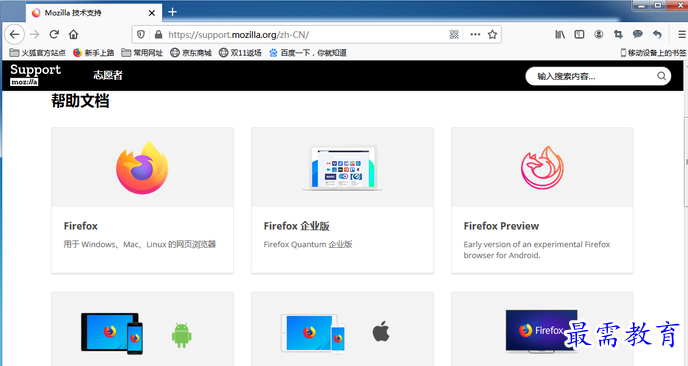688x366 pixels.
Task: Open 移动设备上的书签 folder
Action: pos(653,53)
